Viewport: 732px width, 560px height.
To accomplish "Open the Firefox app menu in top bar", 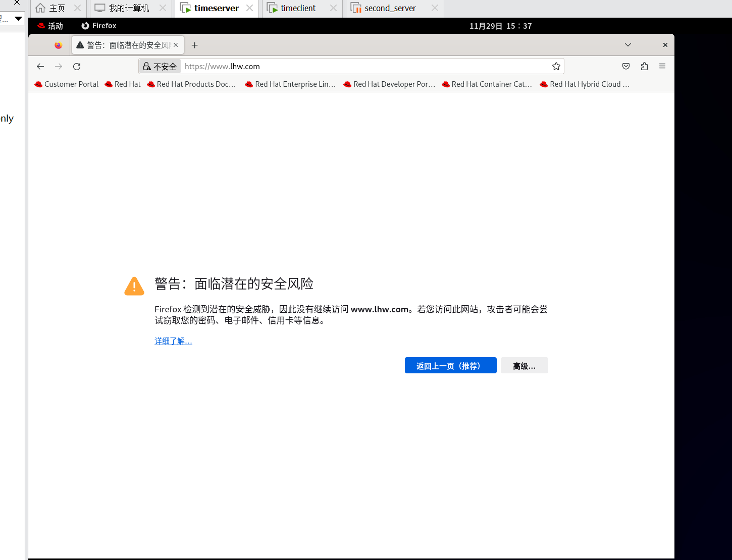I will (x=99, y=26).
